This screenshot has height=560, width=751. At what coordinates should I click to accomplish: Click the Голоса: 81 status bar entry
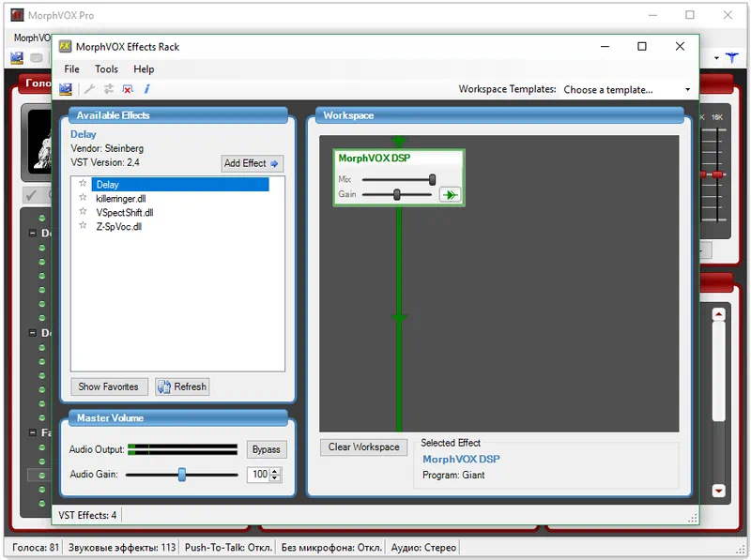point(36,547)
